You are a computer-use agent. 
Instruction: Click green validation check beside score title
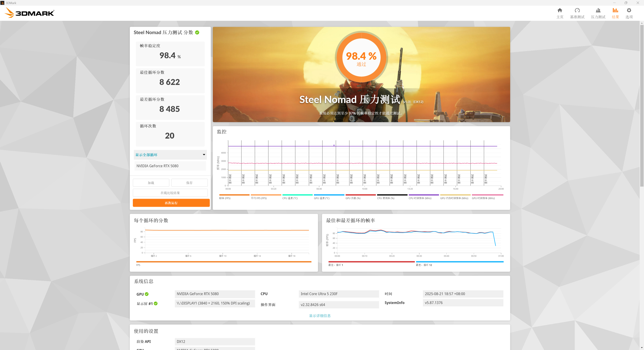click(197, 33)
